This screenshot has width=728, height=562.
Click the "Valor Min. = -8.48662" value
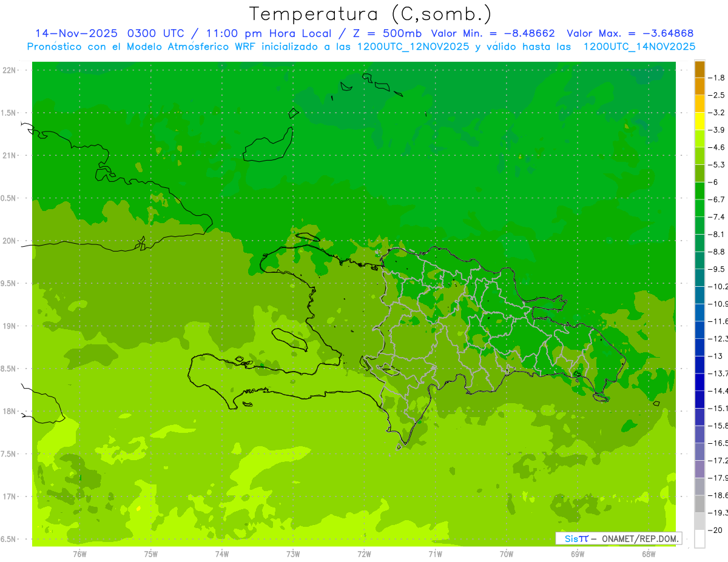tap(493, 33)
